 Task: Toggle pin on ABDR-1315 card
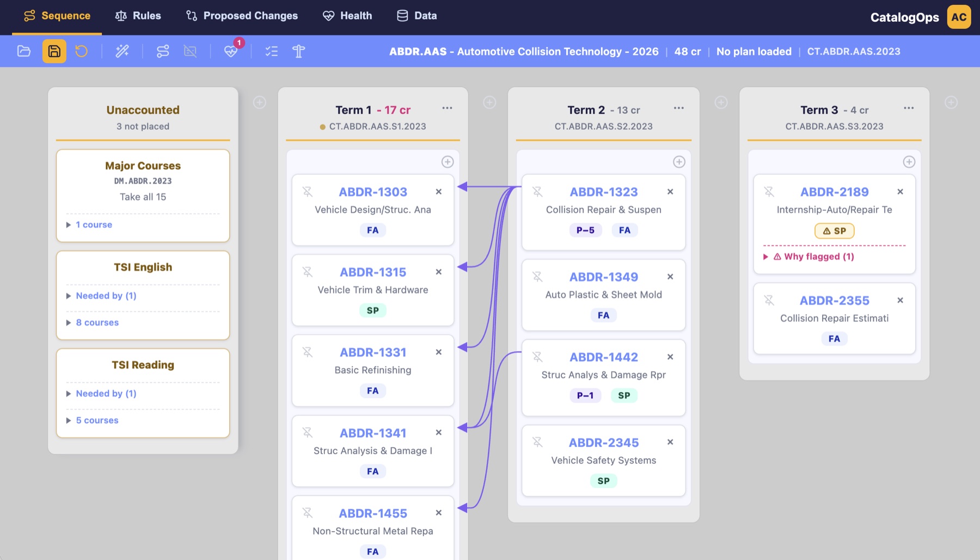click(x=308, y=272)
